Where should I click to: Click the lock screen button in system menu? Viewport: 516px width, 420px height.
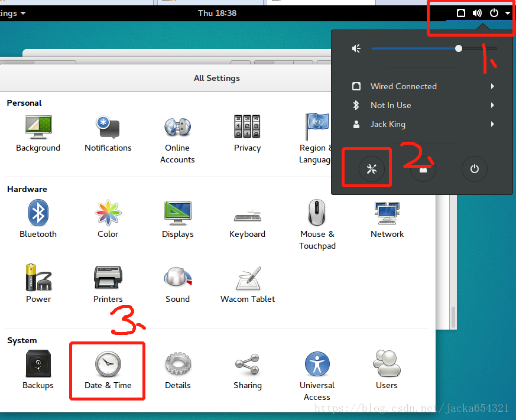pos(423,169)
